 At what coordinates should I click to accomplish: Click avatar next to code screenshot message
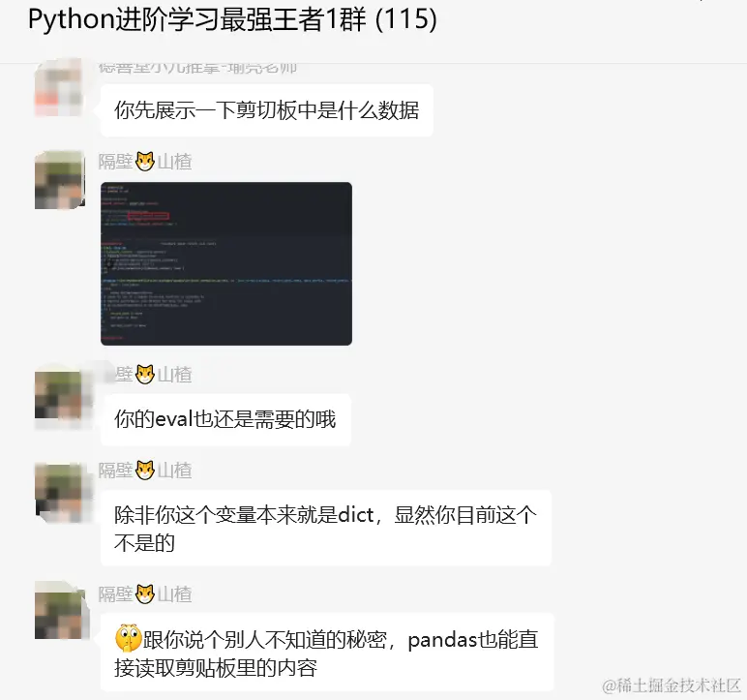[x=60, y=180]
